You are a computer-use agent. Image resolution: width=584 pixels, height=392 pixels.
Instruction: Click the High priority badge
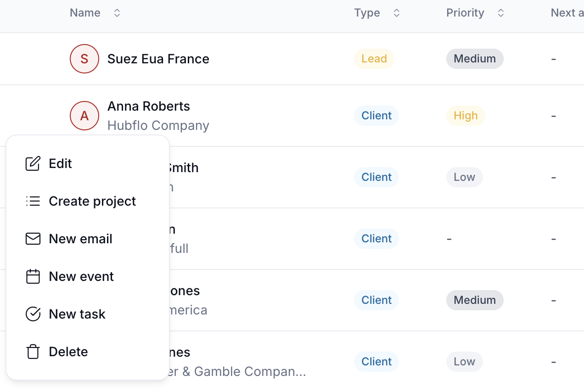point(466,116)
